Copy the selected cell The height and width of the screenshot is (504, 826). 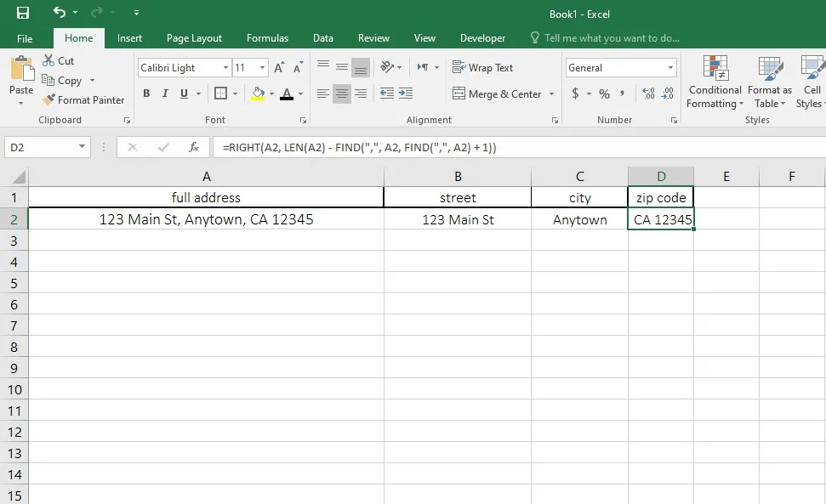pos(62,81)
